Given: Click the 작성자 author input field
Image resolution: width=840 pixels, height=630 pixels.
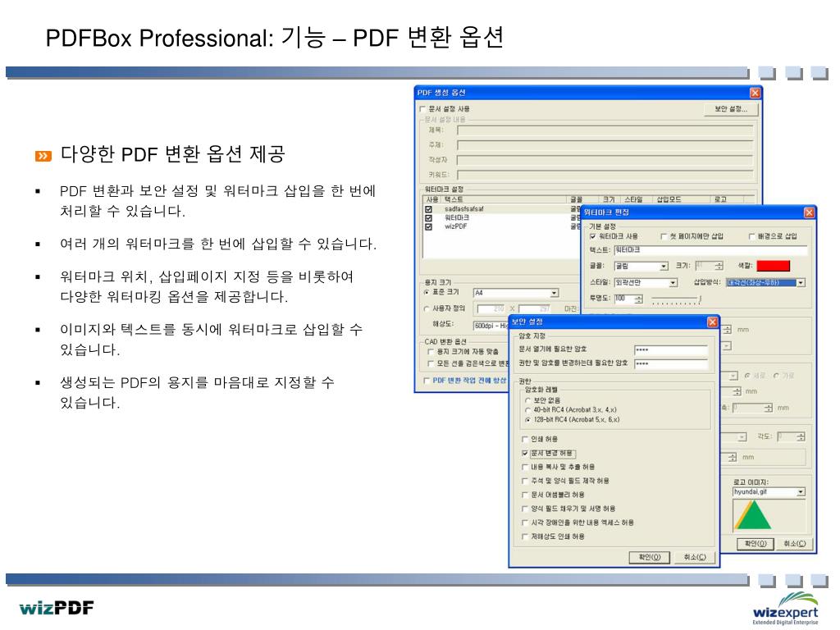Looking at the screenshot, I should 605,160.
